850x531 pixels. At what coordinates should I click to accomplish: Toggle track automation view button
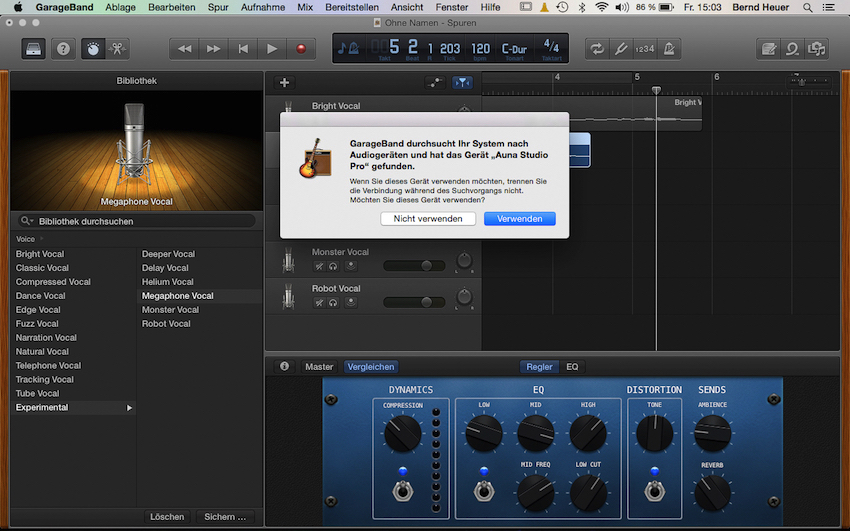tap(435, 82)
